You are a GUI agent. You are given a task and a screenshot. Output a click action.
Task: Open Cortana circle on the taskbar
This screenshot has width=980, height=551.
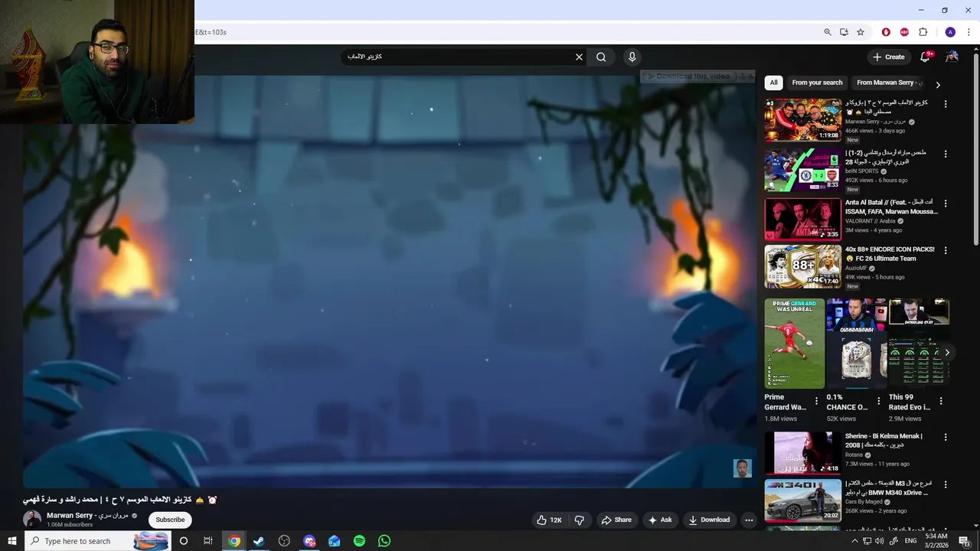(x=183, y=541)
